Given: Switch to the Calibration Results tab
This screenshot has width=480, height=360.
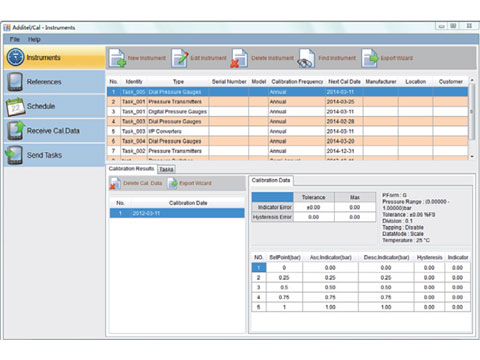Looking at the screenshot, I should 131,169.
